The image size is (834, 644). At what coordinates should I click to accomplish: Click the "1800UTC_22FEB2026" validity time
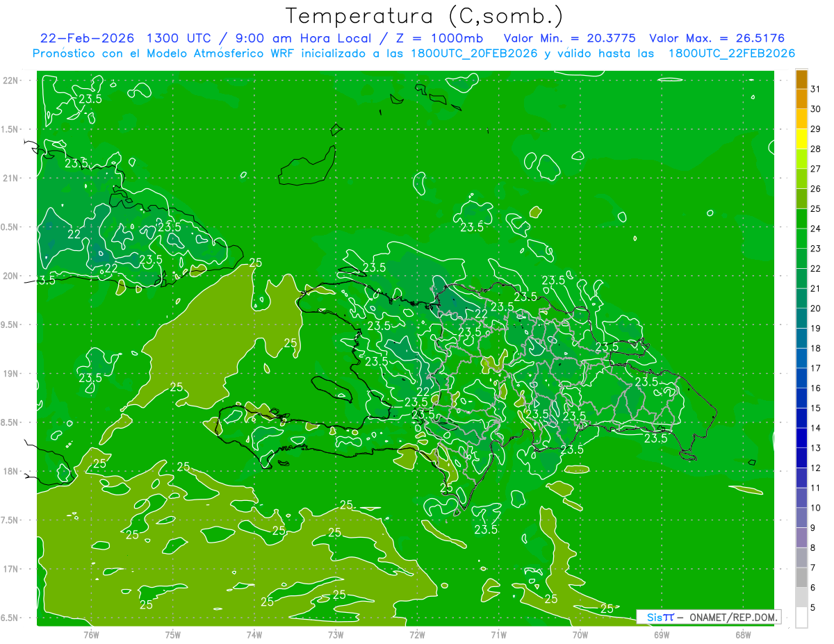click(732, 53)
